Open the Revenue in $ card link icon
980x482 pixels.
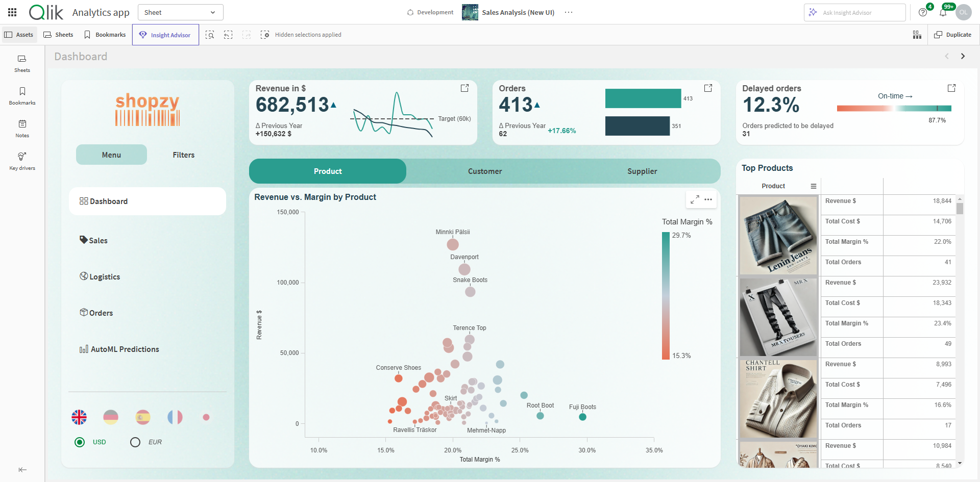tap(464, 88)
